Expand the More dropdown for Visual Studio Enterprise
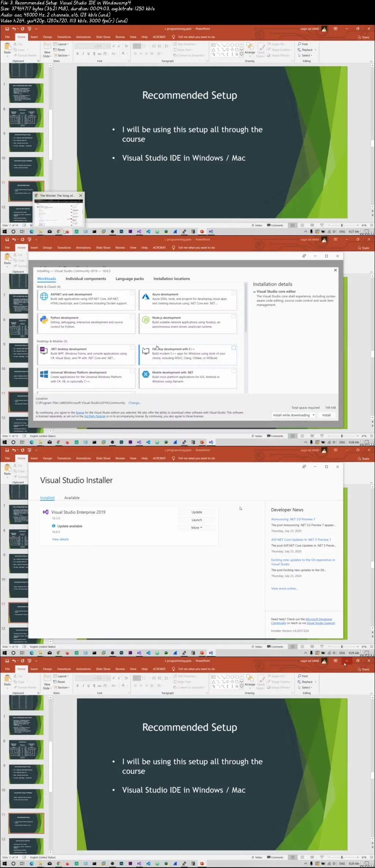375x868 pixels. pos(197,528)
